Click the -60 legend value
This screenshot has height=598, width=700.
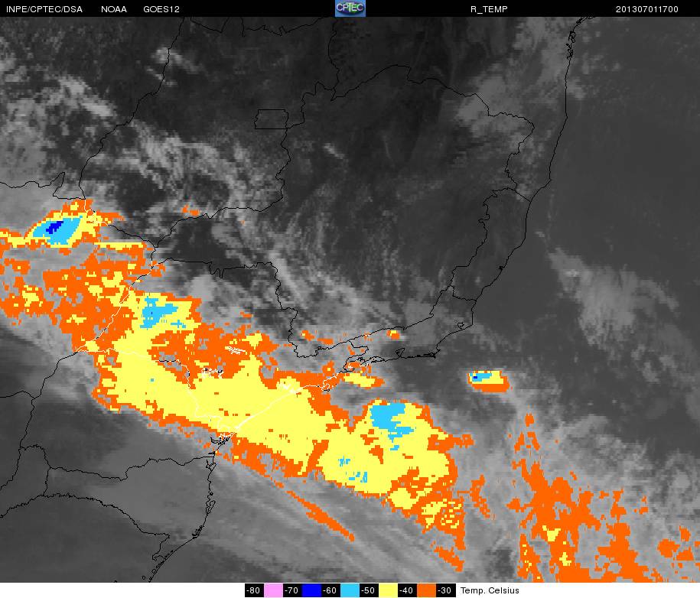[x=330, y=590]
